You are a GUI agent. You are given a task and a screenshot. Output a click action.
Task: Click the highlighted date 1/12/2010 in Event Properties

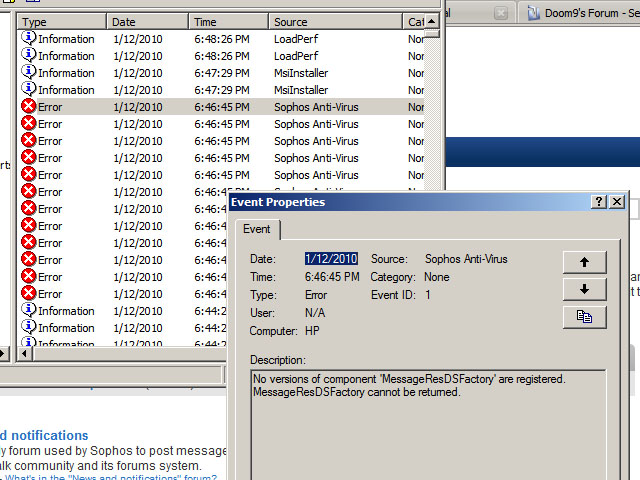tap(331, 259)
